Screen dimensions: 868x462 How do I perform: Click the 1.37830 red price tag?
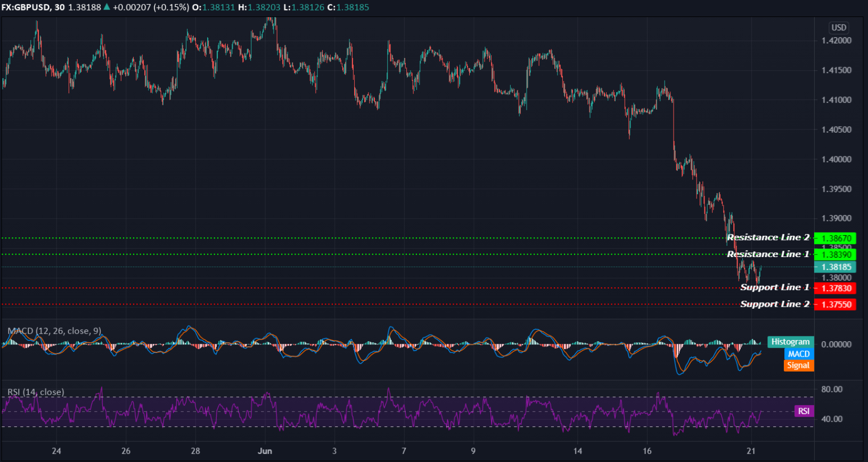(x=835, y=288)
